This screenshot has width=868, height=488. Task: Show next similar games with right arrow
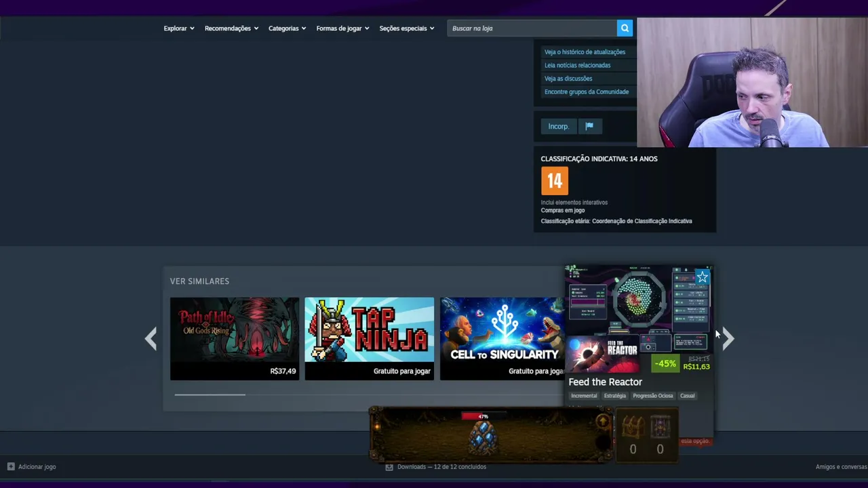(x=728, y=338)
